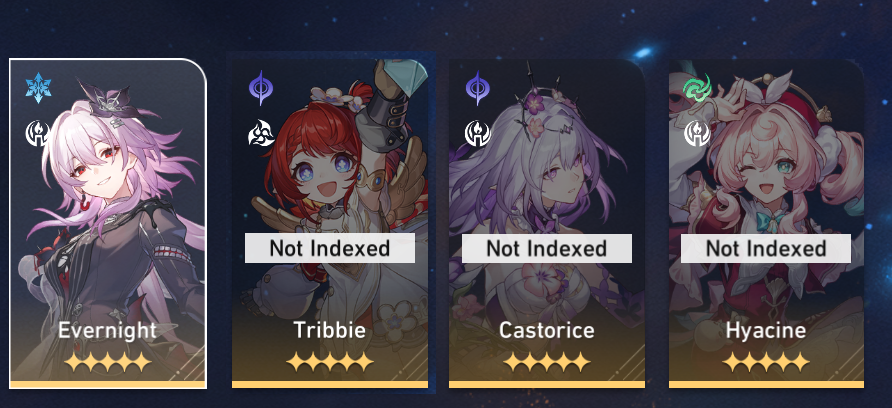This screenshot has width=892, height=408.
Task: Click Tribbie's Harmony path icon
Action: click(x=261, y=133)
